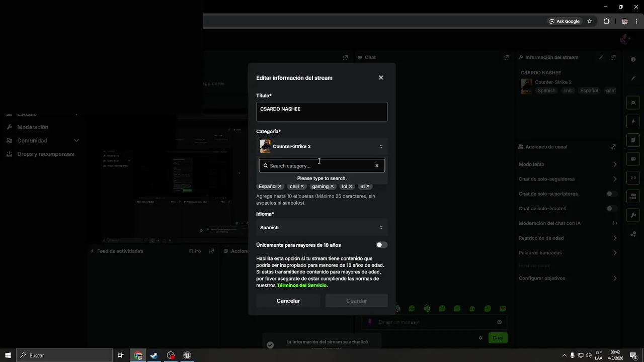Viewport: 644px width, 362px height.
Task: Remove the lol tag
Action: [x=351, y=187]
